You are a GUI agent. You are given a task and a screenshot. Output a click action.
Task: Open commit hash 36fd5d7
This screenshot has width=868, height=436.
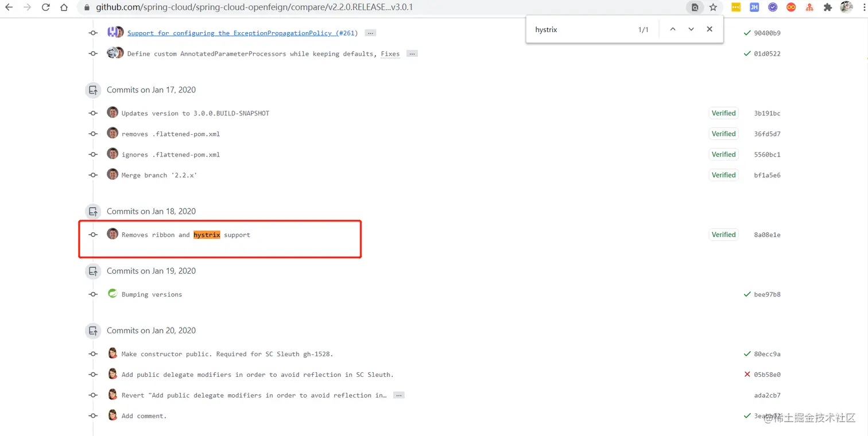767,134
